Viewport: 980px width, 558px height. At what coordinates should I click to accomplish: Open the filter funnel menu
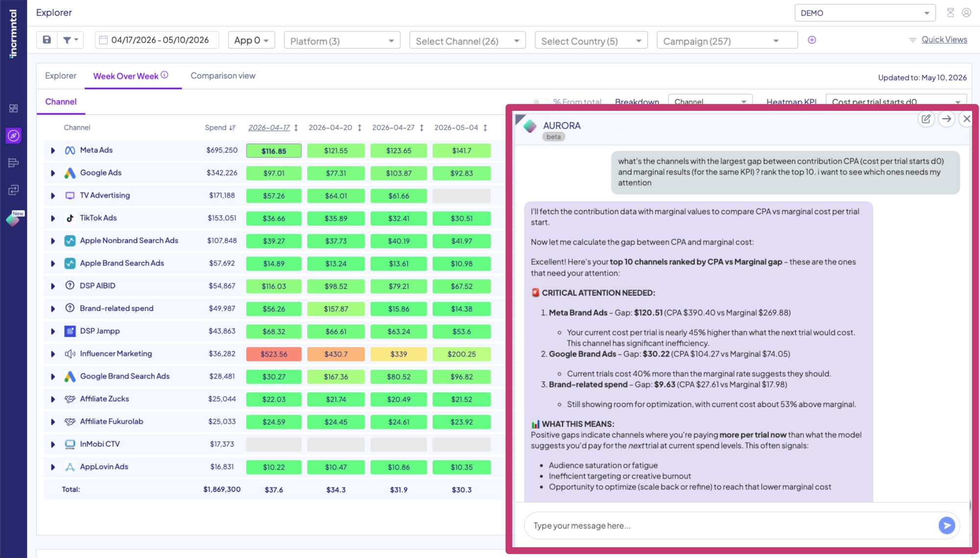click(70, 40)
